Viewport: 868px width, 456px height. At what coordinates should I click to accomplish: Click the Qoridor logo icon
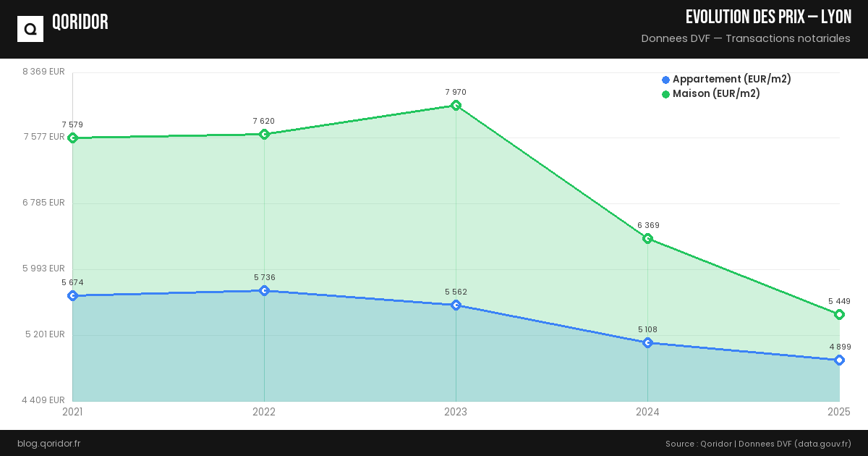point(30,29)
